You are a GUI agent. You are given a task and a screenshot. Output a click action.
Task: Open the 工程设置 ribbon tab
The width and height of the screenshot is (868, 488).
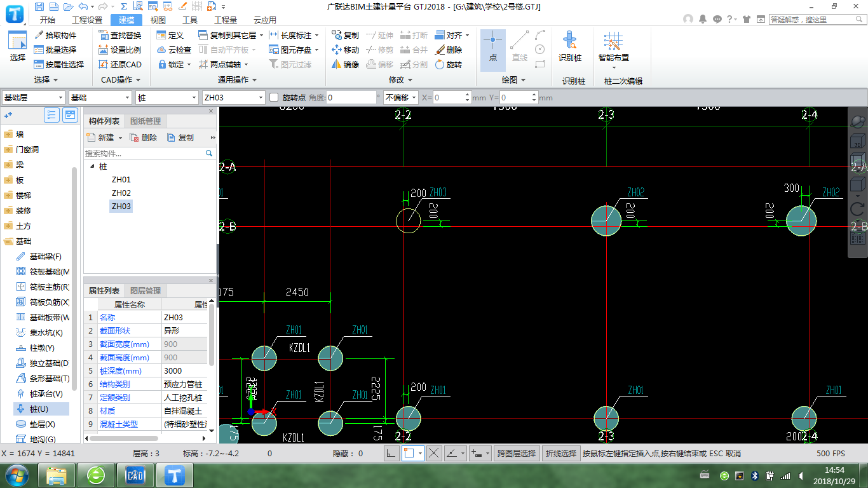coord(87,20)
